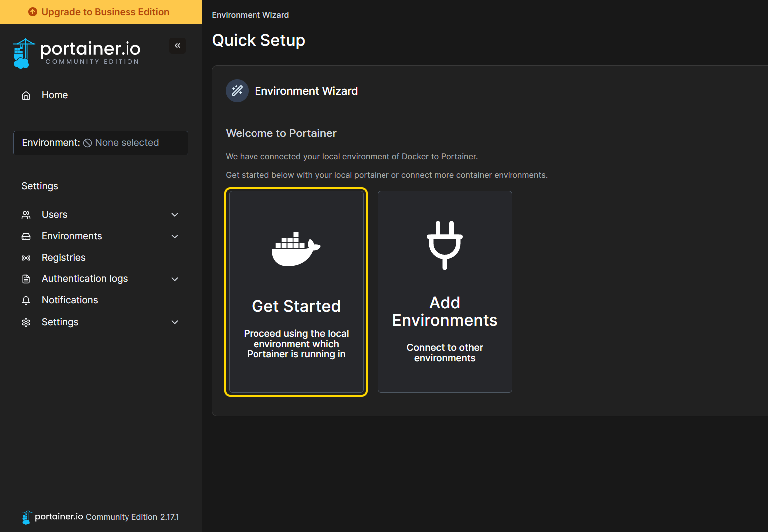Click the Environment Wizard panel heading text
The height and width of the screenshot is (532, 768).
[x=306, y=91]
